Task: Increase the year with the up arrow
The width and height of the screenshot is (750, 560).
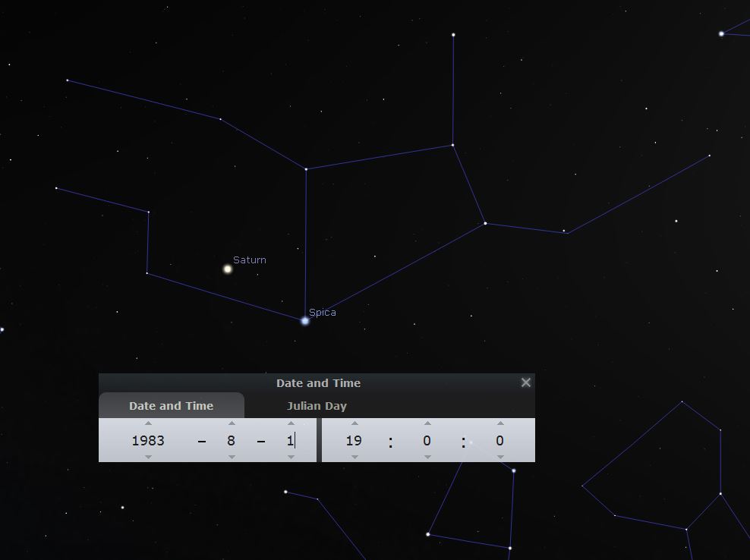Action: click(148, 423)
